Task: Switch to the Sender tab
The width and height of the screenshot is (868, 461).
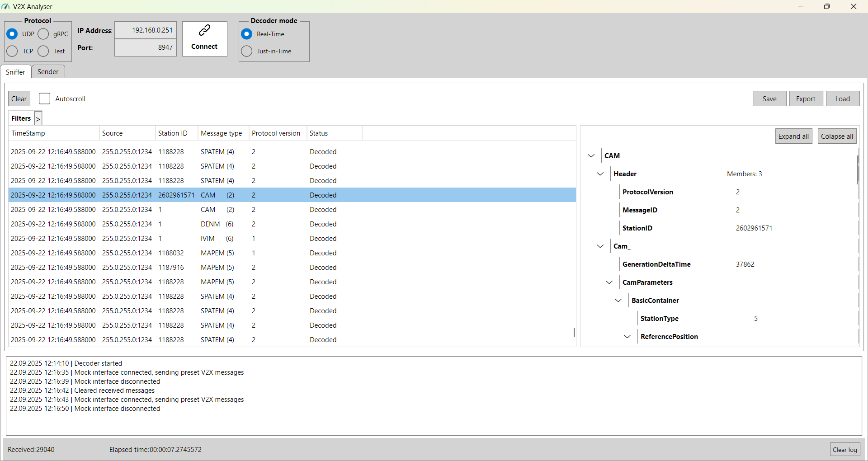Action: (48, 72)
